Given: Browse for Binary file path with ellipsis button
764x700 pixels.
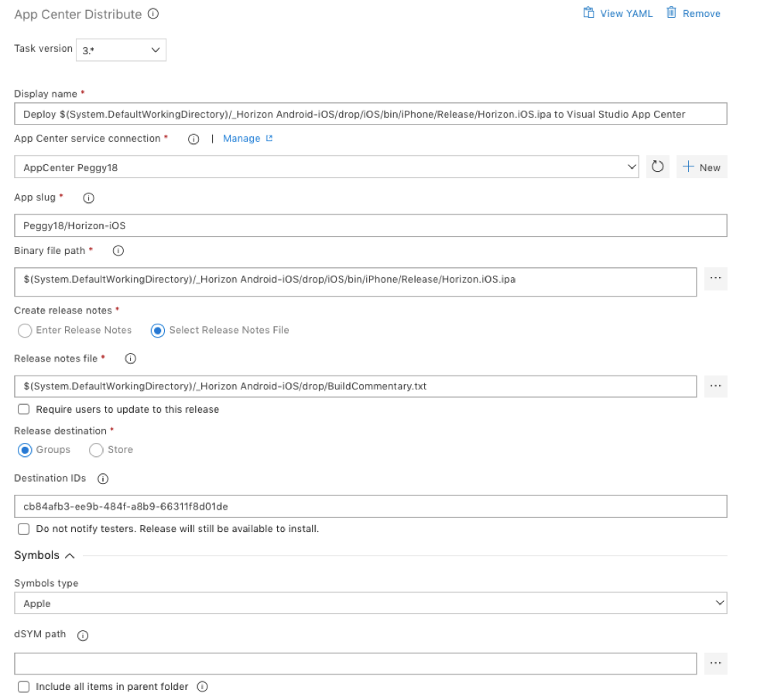Looking at the screenshot, I should [x=715, y=278].
